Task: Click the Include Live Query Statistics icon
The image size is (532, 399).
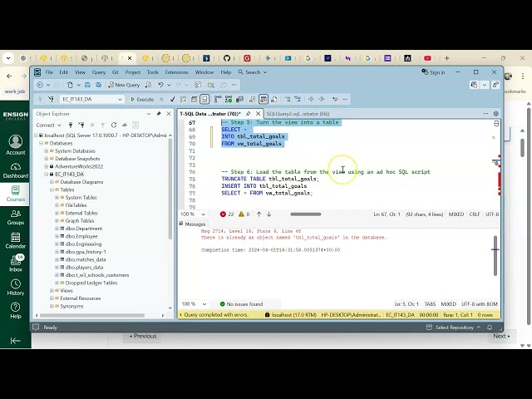Action: tap(229, 99)
